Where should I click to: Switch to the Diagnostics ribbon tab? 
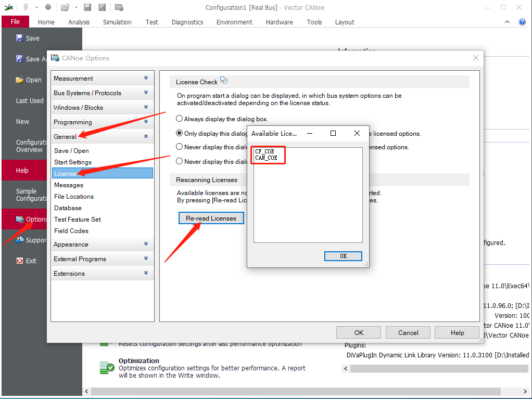pyautogui.click(x=187, y=22)
